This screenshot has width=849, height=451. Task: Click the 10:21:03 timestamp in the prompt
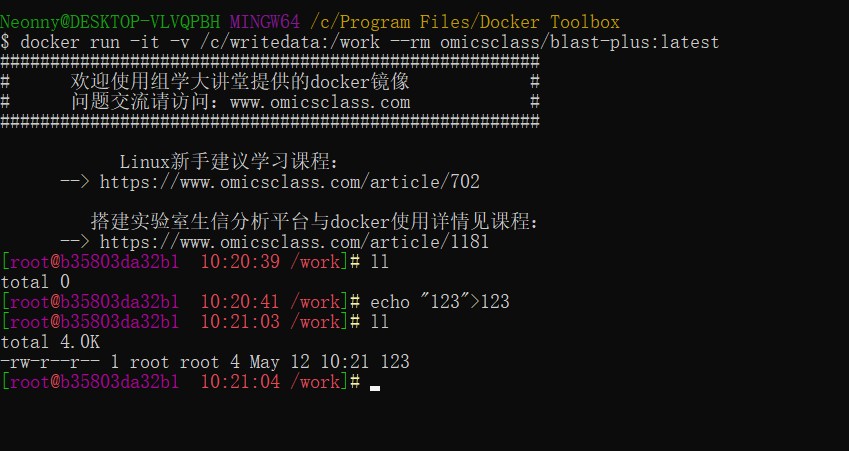[240, 322]
